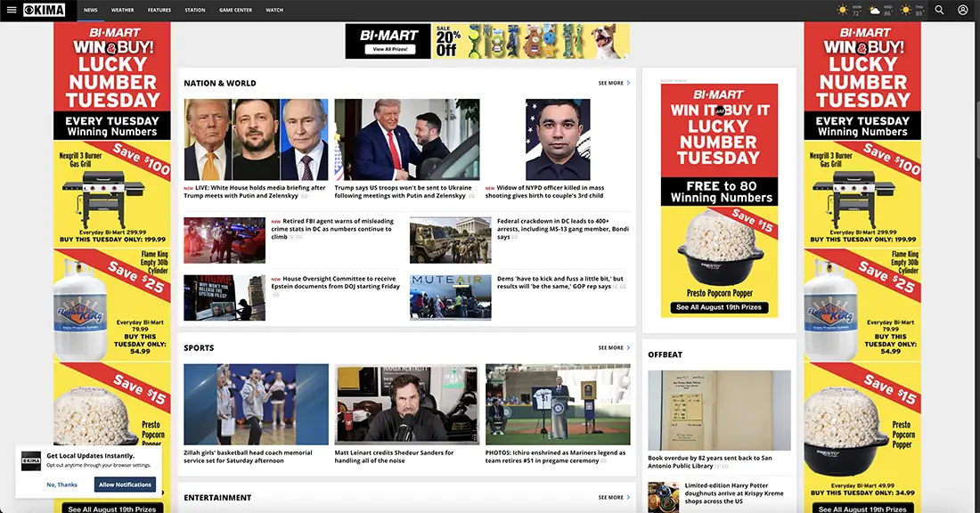Click left Bi-Mart Lucky Number Tuesday ad
The image size is (980, 513).
click(112, 81)
